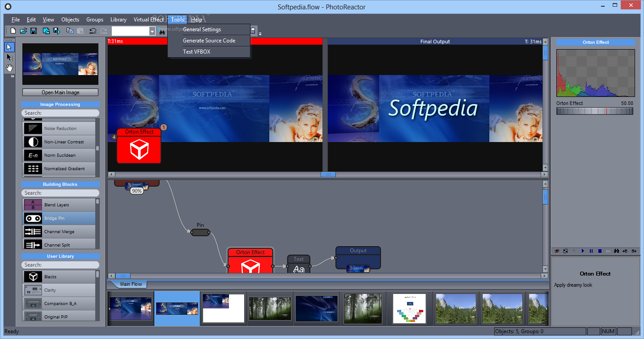
Task: Select the node selection arrow tool
Action: (x=9, y=58)
